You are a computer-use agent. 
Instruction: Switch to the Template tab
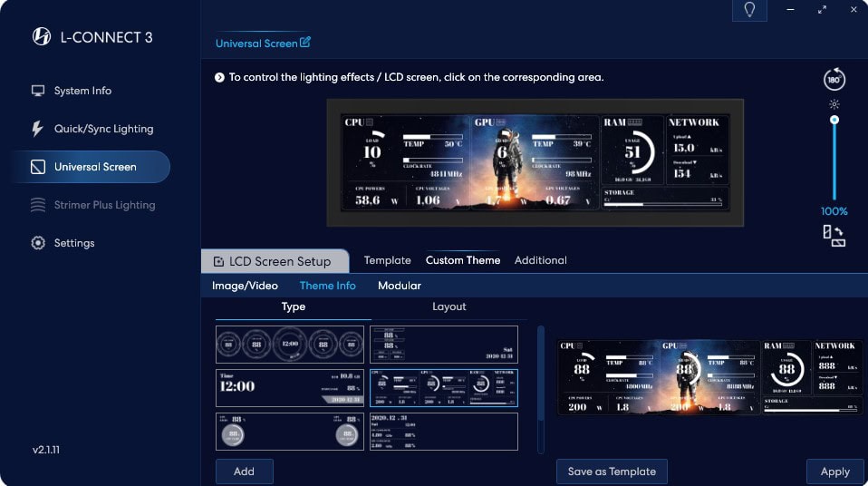387,260
